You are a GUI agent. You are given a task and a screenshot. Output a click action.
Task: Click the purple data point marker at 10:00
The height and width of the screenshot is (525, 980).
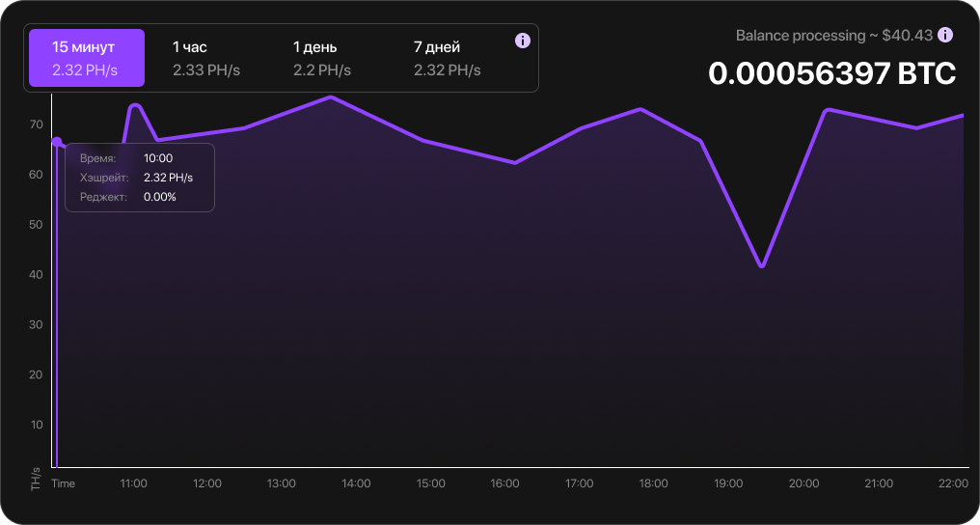57,143
